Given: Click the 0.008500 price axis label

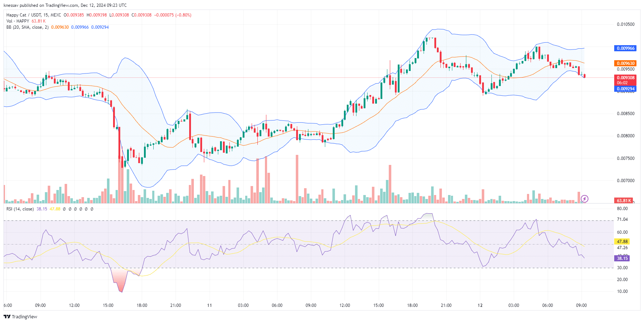Looking at the screenshot, I should click(625, 114).
